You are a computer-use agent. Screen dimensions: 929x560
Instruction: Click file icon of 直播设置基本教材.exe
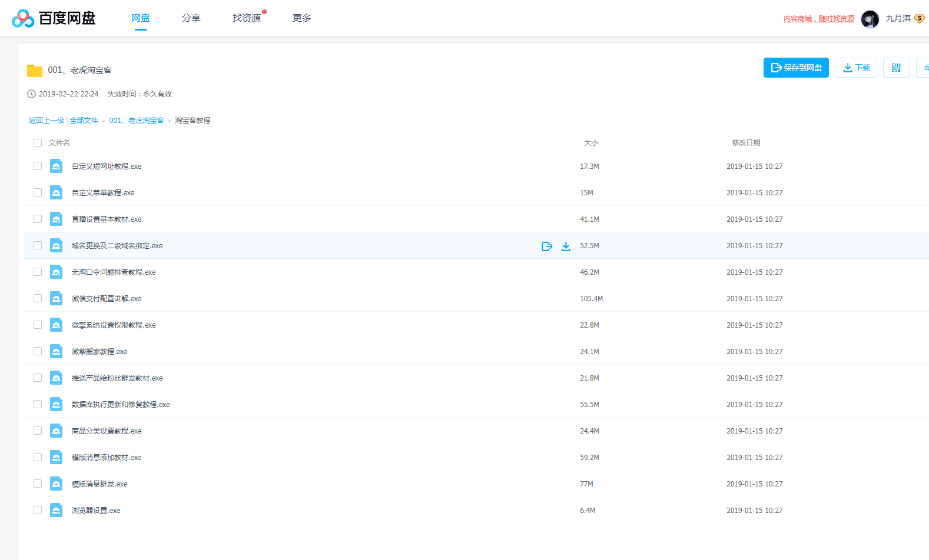(x=56, y=219)
